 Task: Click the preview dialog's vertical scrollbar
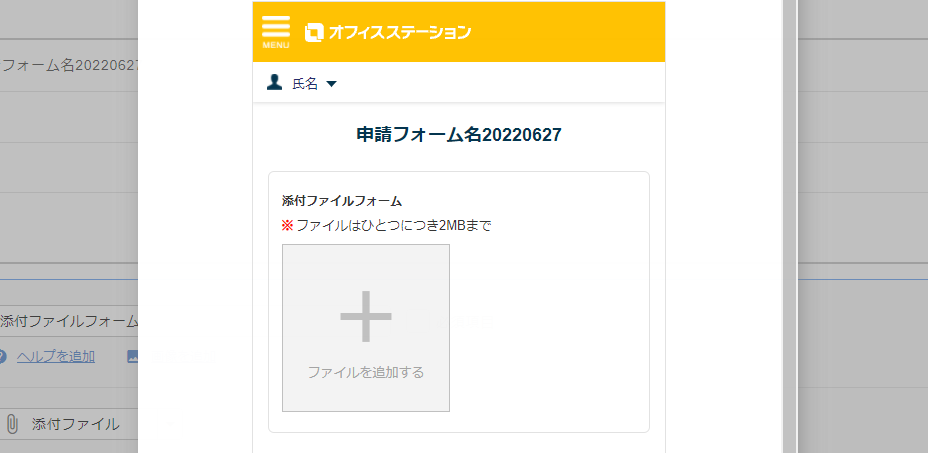point(790,226)
